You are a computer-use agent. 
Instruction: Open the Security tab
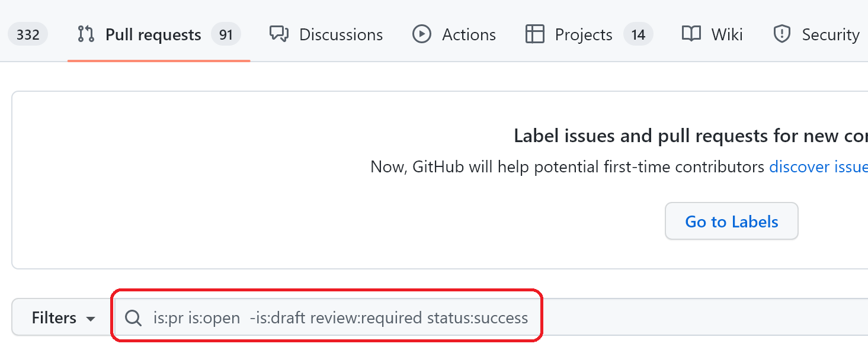(830, 35)
